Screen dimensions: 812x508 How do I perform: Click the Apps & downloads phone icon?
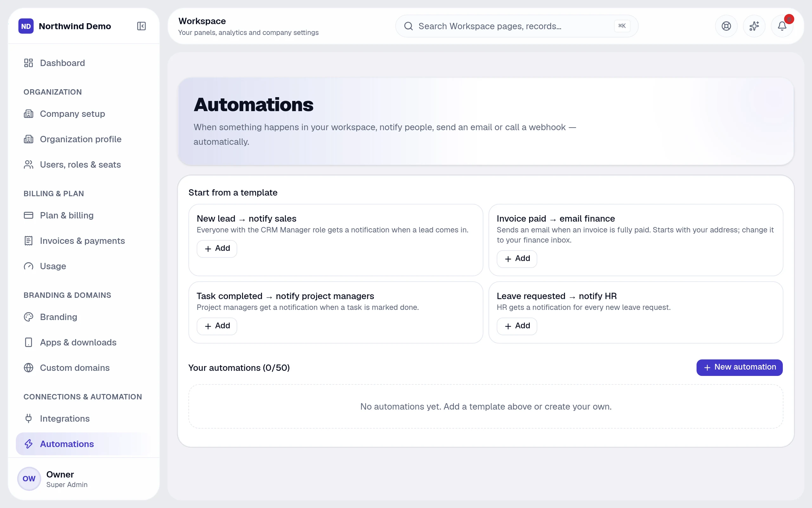pyautogui.click(x=29, y=342)
